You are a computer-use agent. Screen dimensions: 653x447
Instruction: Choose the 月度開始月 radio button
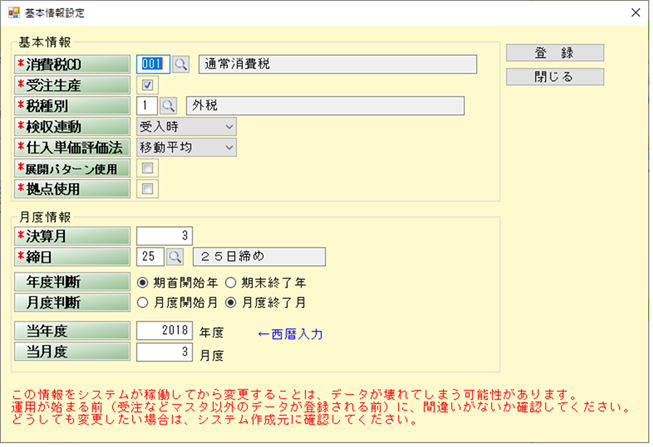coord(143,302)
